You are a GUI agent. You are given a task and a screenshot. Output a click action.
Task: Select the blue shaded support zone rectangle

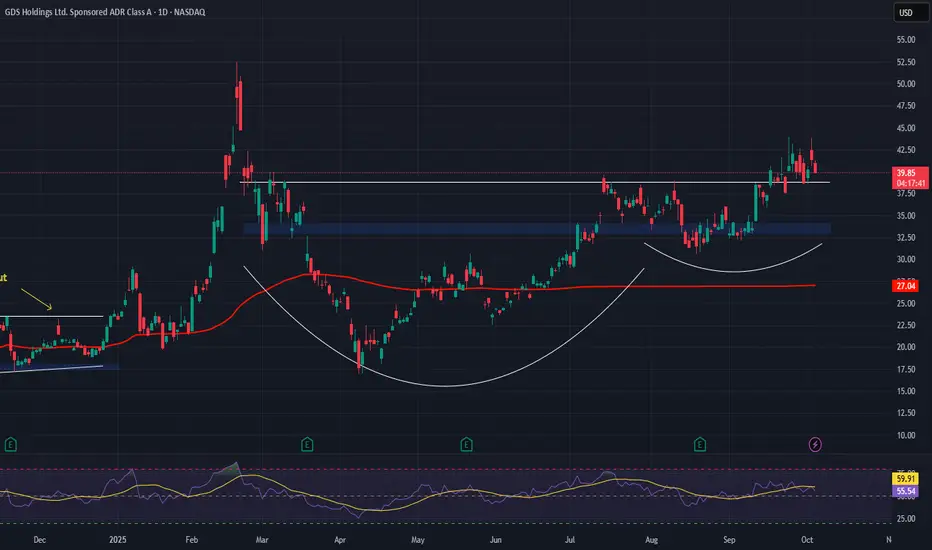click(x=537, y=228)
